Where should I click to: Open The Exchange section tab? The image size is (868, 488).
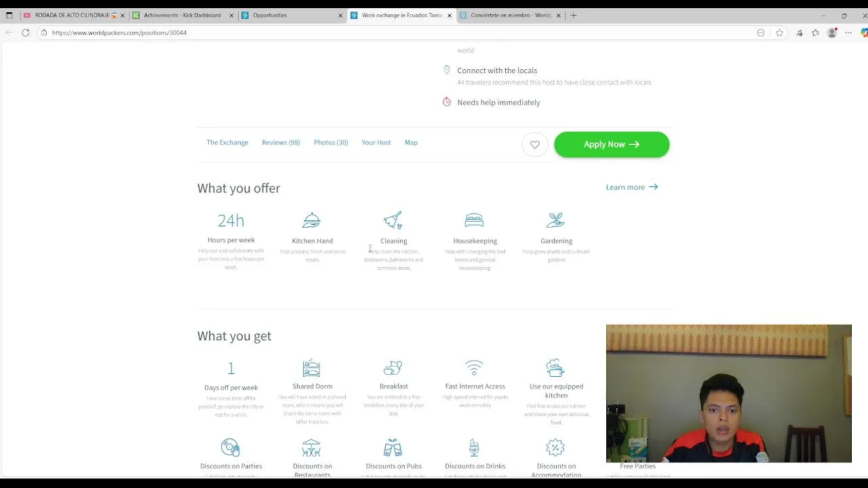(227, 142)
